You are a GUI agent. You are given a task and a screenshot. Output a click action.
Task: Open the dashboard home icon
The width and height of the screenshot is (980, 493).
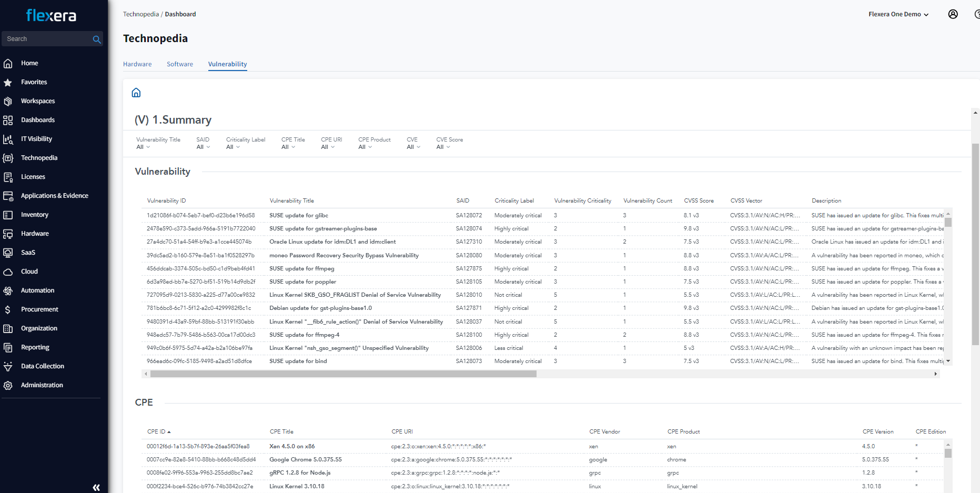[x=136, y=93]
